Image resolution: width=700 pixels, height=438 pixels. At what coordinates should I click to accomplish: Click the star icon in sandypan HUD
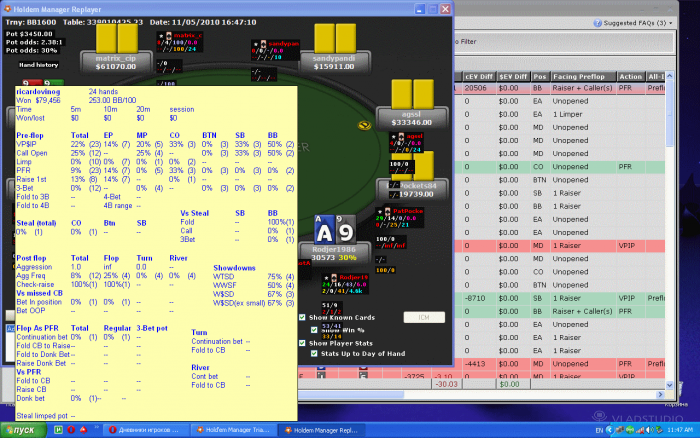tap(256, 44)
